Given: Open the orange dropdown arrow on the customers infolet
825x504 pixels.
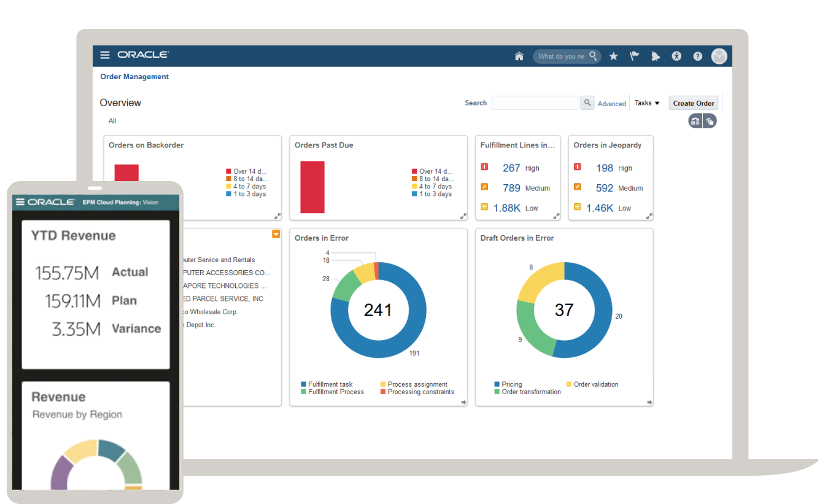Looking at the screenshot, I should point(276,234).
